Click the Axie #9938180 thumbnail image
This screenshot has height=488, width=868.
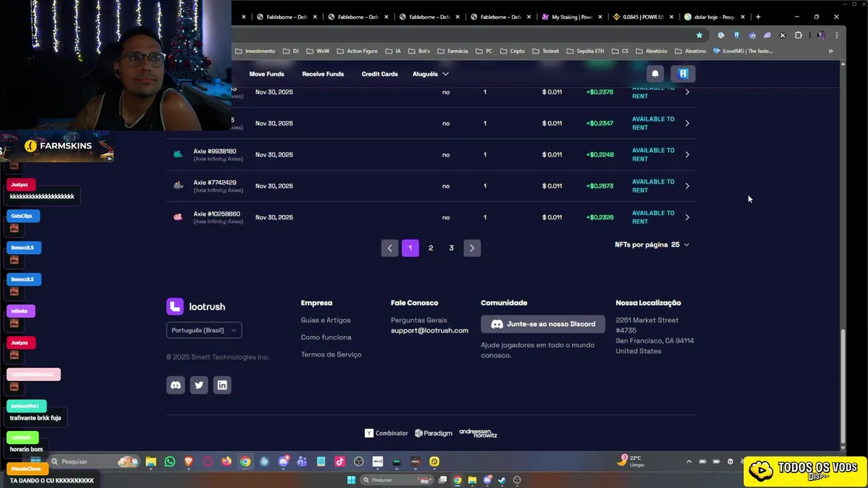coord(178,155)
